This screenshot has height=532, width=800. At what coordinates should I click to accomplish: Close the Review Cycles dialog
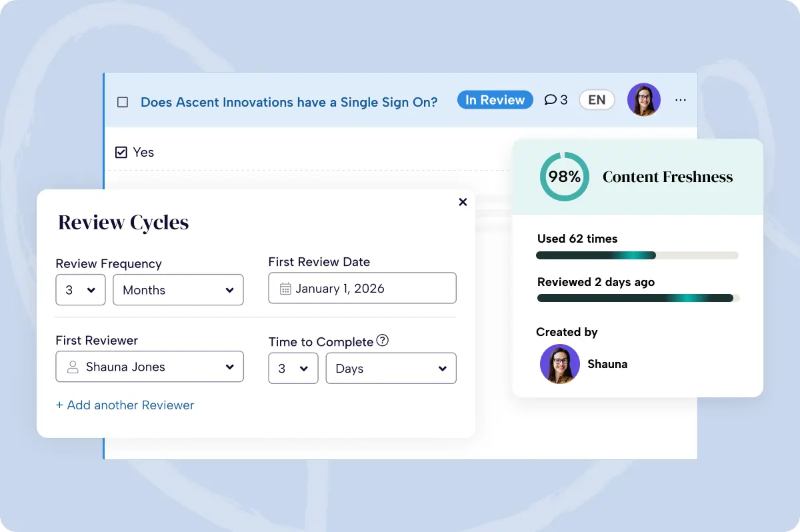pyautogui.click(x=463, y=202)
